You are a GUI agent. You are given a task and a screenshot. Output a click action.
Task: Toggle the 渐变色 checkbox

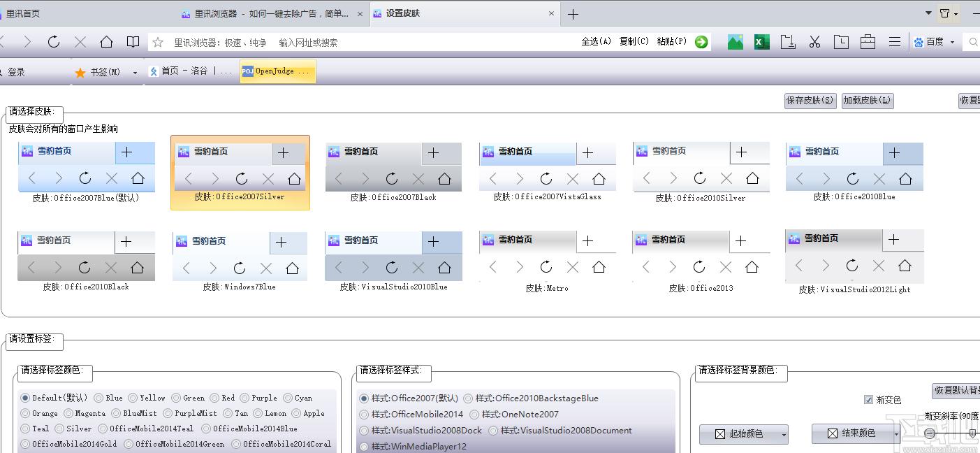[x=868, y=400]
